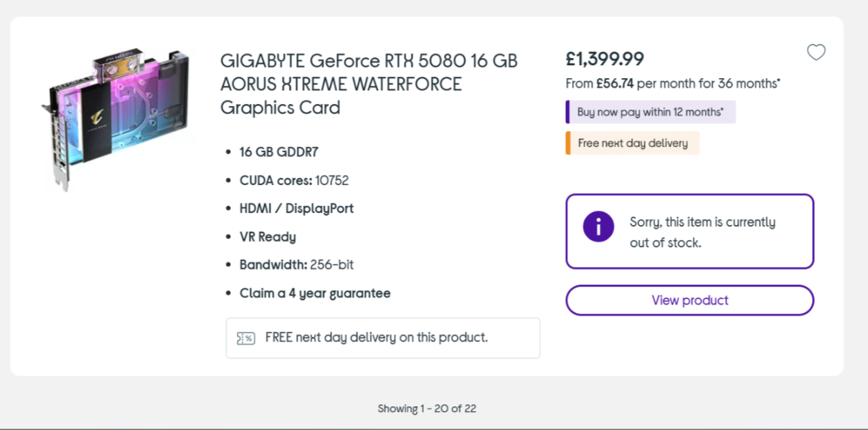Click the percent tag icon beside delivery offer
The height and width of the screenshot is (430, 868).
click(x=245, y=338)
